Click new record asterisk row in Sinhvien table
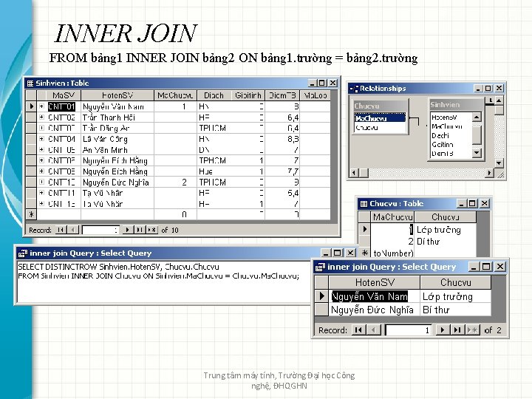 click(x=31, y=214)
